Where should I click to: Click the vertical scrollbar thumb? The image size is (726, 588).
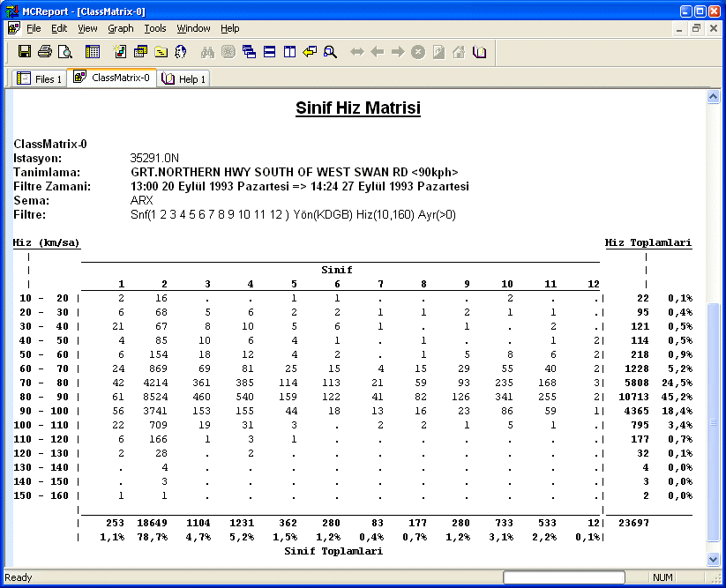point(713,421)
